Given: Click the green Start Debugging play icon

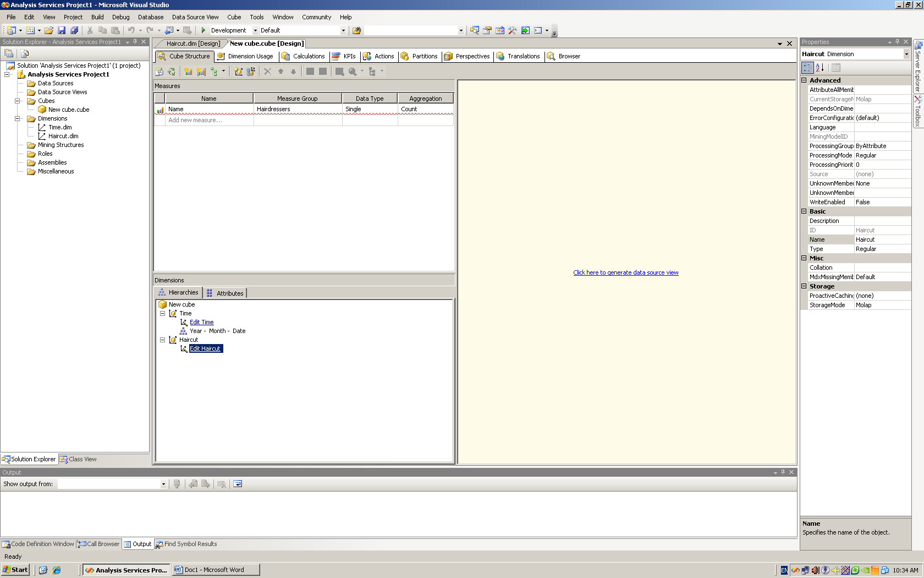Looking at the screenshot, I should 204,30.
